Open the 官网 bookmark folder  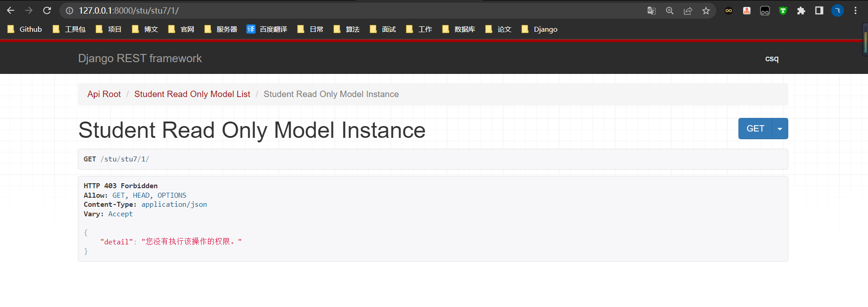coord(181,29)
